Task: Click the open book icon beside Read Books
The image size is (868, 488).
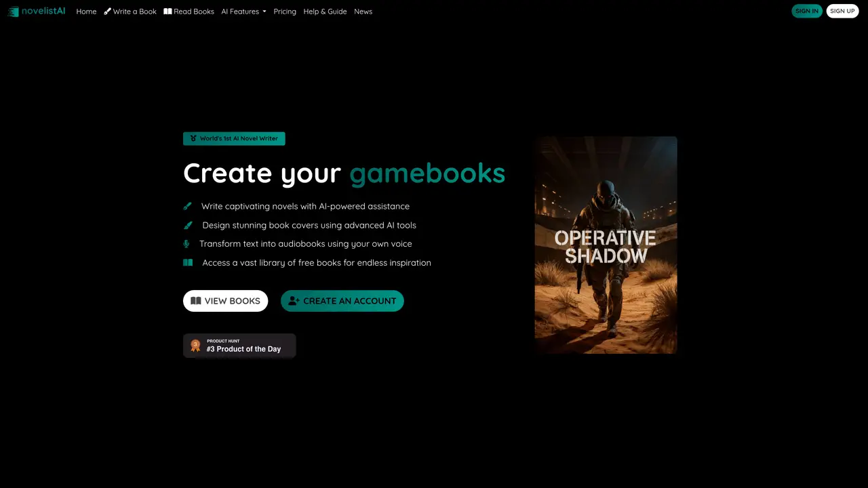Action: click(167, 12)
